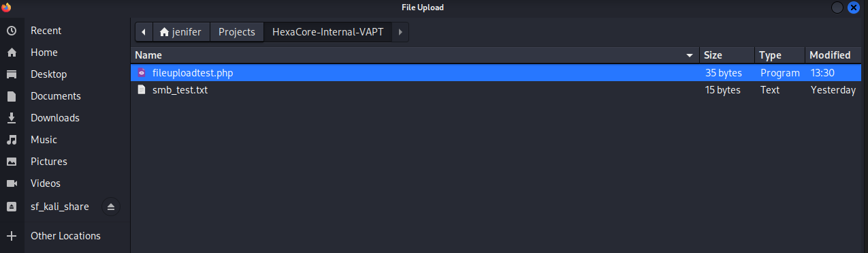868x253 pixels.
Task: Click the Music note icon in sidebar
Action: 11,140
